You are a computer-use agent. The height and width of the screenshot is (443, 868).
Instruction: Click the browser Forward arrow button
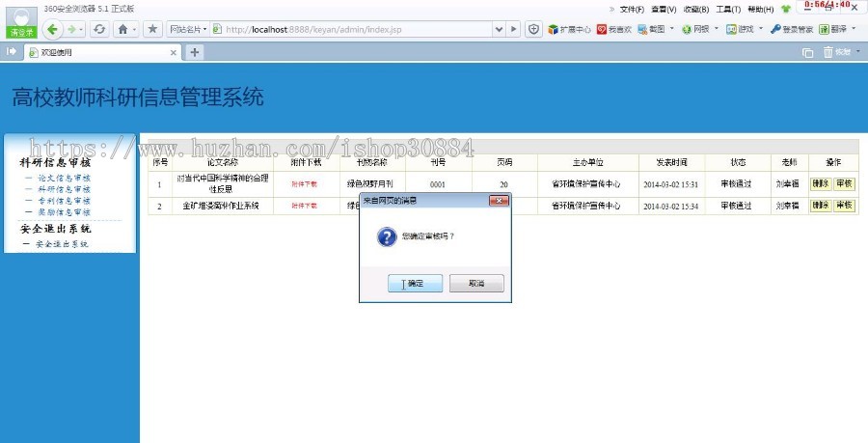point(71,29)
